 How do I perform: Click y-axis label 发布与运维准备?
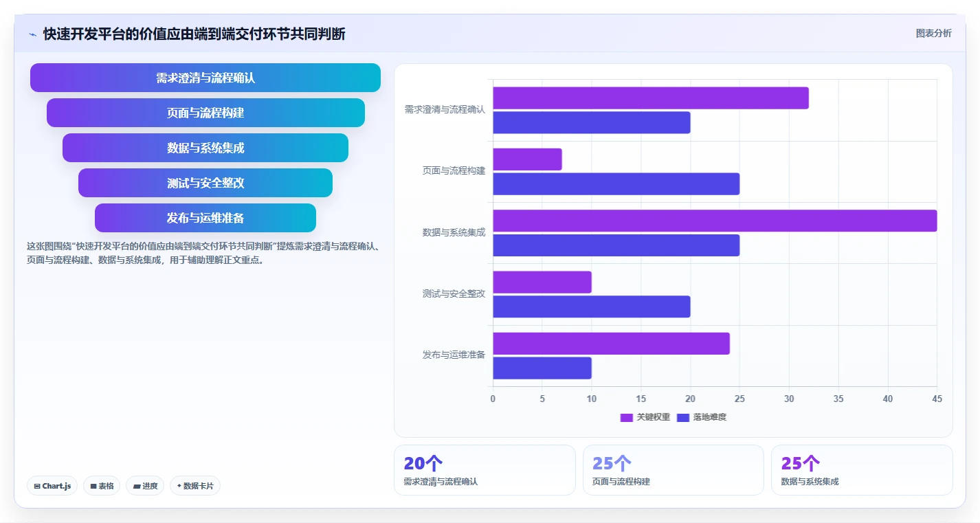coord(454,355)
